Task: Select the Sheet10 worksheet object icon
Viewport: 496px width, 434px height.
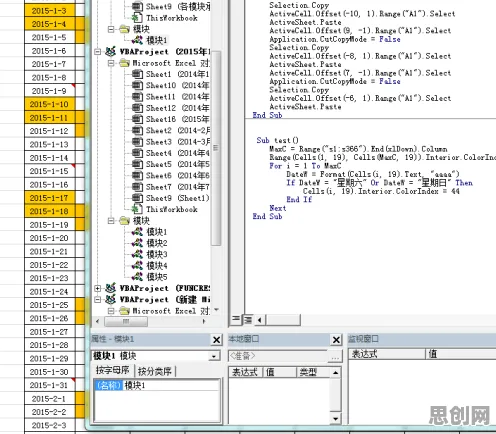Action: pos(137,85)
